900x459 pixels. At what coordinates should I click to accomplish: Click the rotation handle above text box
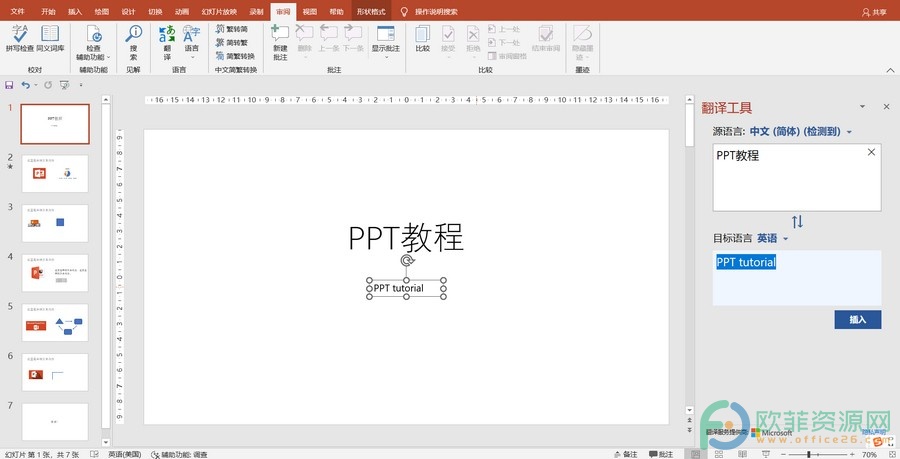pyautogui.click(x=406, y=261)
